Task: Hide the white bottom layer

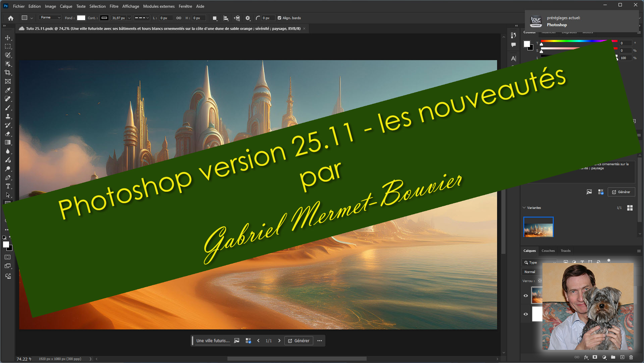Action: pyautogui.click(x=526, y=314)
